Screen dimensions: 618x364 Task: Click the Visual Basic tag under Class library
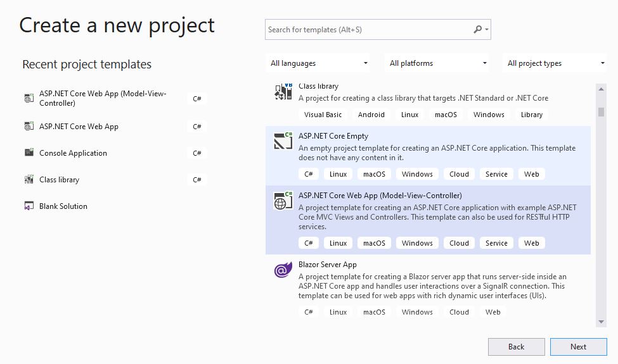coord(323,115)
